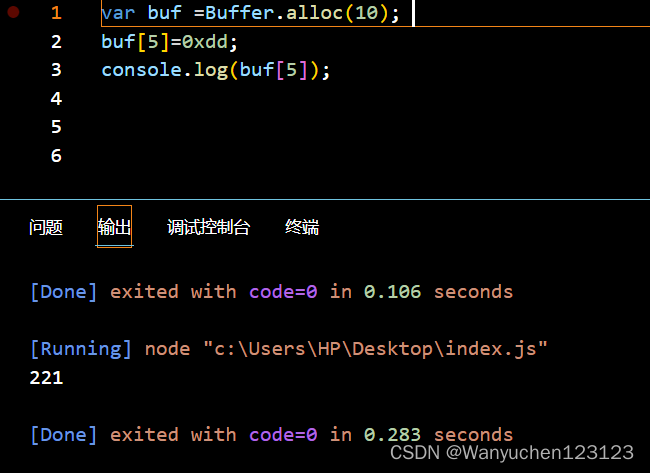Click line number 3 in gutter
The width and height of the screenshot is (650, 473).
pos(56,70)
